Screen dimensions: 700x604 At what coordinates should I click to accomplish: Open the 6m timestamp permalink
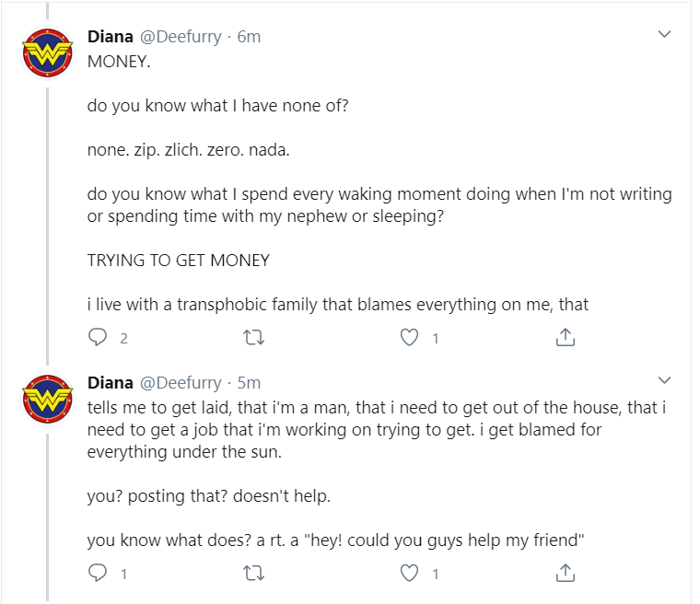pyautogui.click(x=249, y=37)
